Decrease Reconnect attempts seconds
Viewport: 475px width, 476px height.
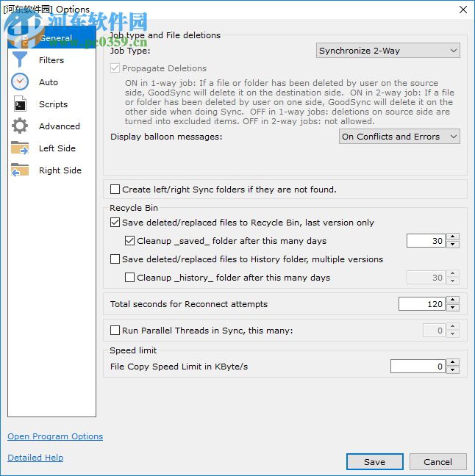coord(453,307)
